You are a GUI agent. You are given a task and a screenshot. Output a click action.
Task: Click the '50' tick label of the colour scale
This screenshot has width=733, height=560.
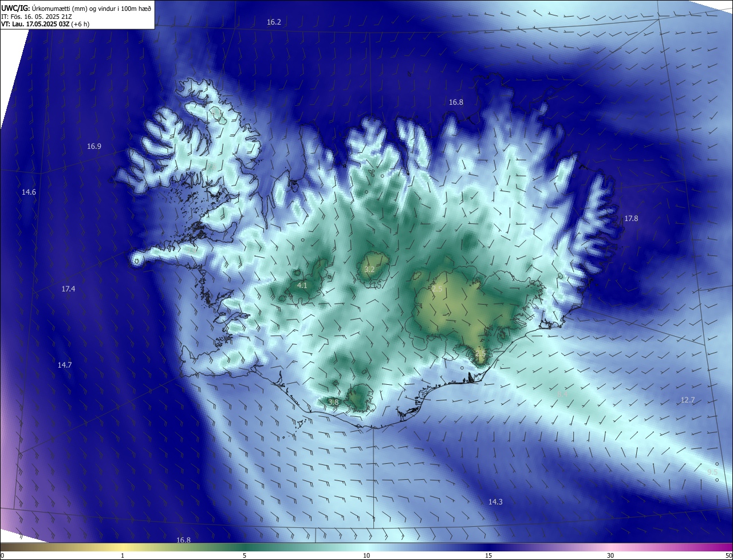tap(728, 555)
